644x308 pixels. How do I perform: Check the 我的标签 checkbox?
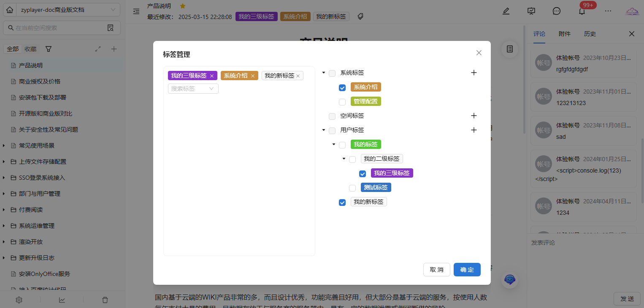342,145
